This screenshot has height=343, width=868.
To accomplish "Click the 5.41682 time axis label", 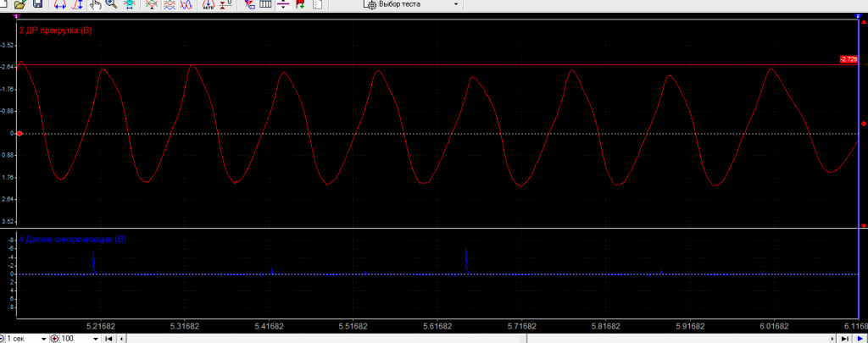I will click(x=269, y=326).
